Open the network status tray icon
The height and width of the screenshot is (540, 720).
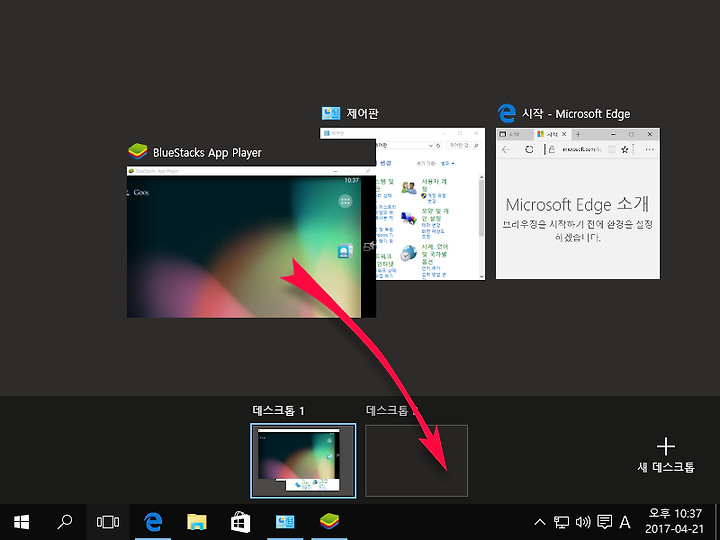point(562,522)
